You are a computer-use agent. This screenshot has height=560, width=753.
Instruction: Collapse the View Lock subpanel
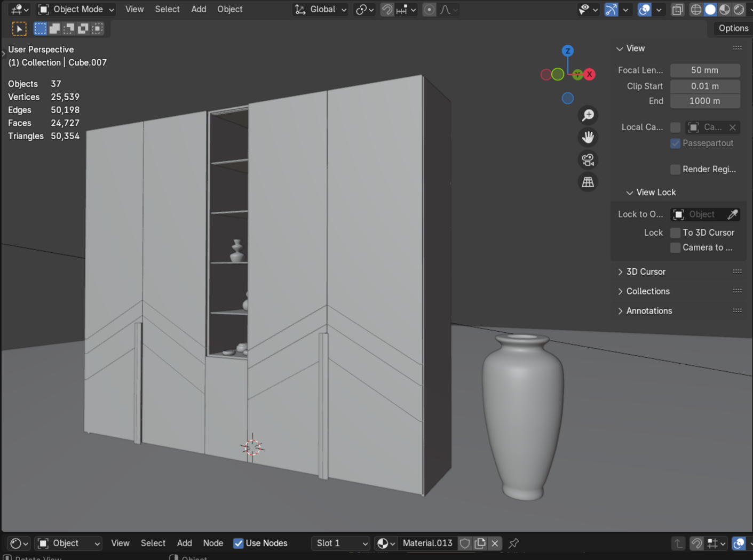coord(630,193)
